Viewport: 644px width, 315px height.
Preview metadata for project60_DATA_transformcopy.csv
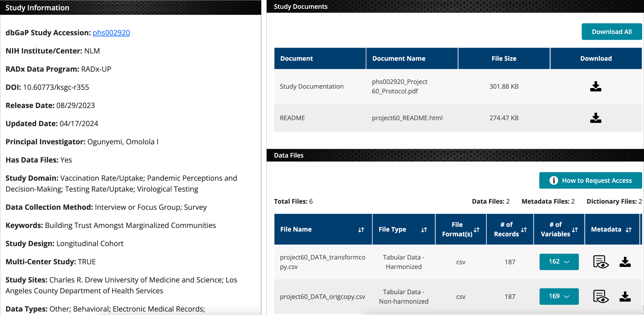(x=601, y=262)
